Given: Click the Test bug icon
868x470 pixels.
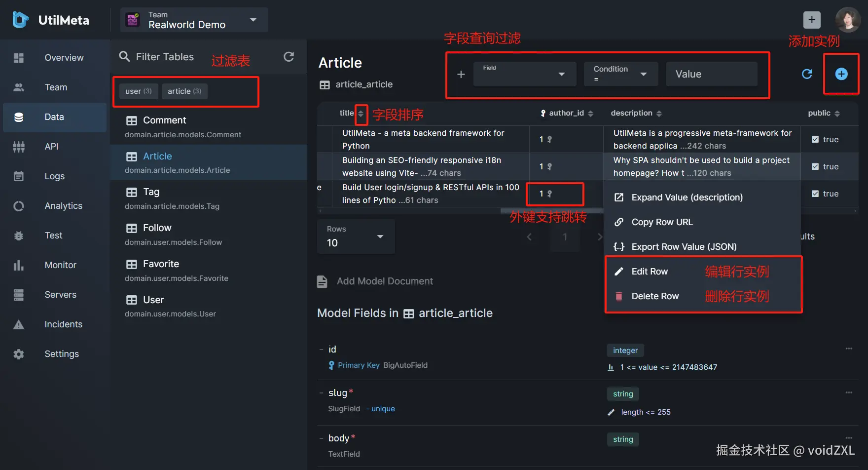Looking at the screenshot, I should pyautogui.click(x=19, y=235).
